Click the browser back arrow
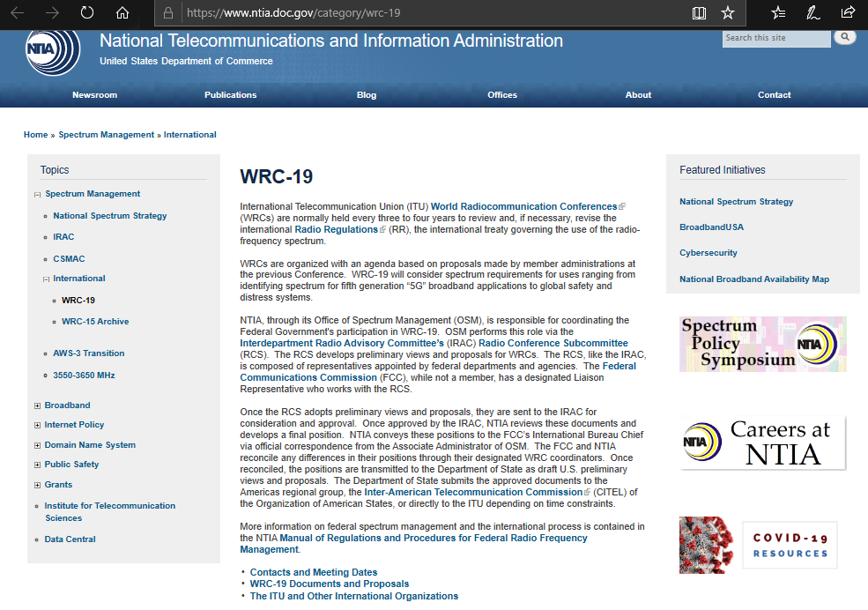The width and height of the screenshot is (868, 610). pos(17,12)
